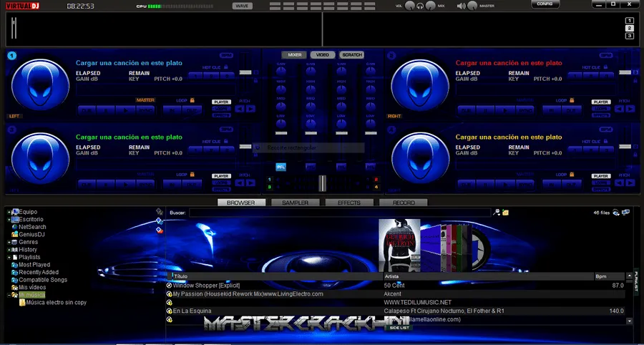The height and width of the screenshot is (345, 644).
Task: Click the master speaker volume icon
Action: coord(462,6)
